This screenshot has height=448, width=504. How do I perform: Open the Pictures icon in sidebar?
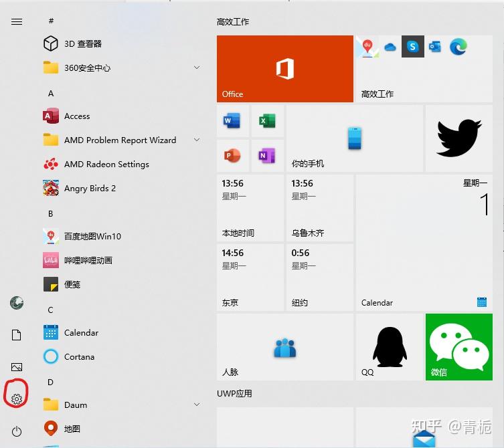16,366
